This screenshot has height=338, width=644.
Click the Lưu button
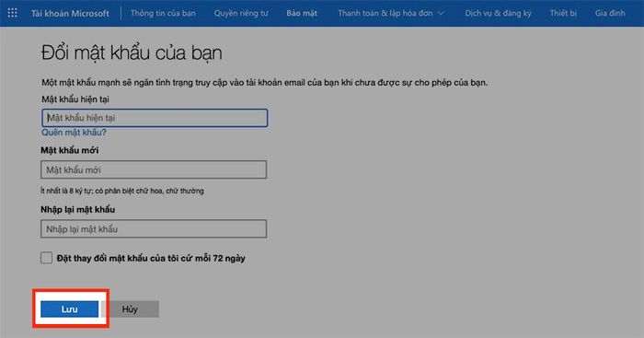point(69,309)
